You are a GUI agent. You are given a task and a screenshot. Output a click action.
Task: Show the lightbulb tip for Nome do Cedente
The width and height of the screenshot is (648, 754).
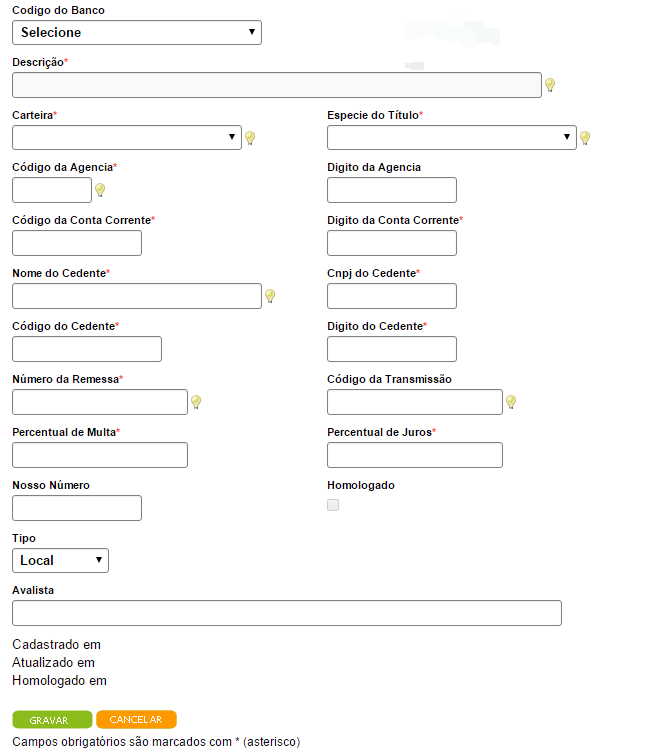click(270, 296)
